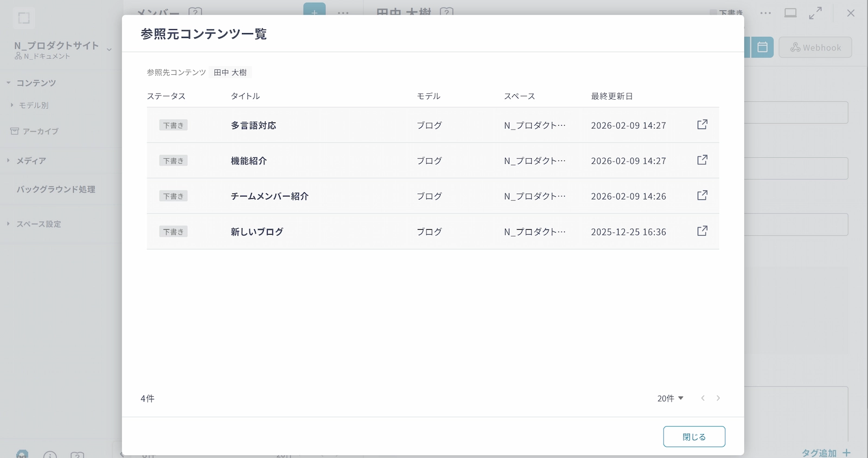Viewport: 868px width, 458px height.
Task: Open 新しいブログ external link icon
Action: click(702, 231)
